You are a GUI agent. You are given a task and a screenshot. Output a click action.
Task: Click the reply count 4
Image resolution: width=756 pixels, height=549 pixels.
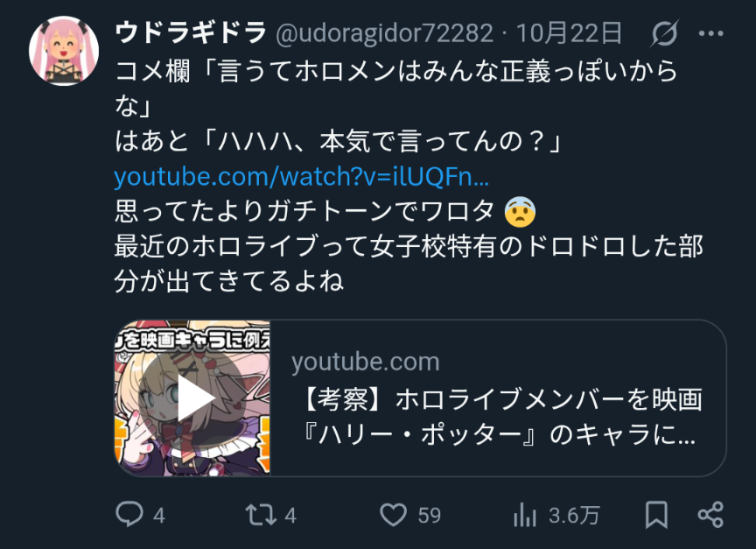[159, 516]
